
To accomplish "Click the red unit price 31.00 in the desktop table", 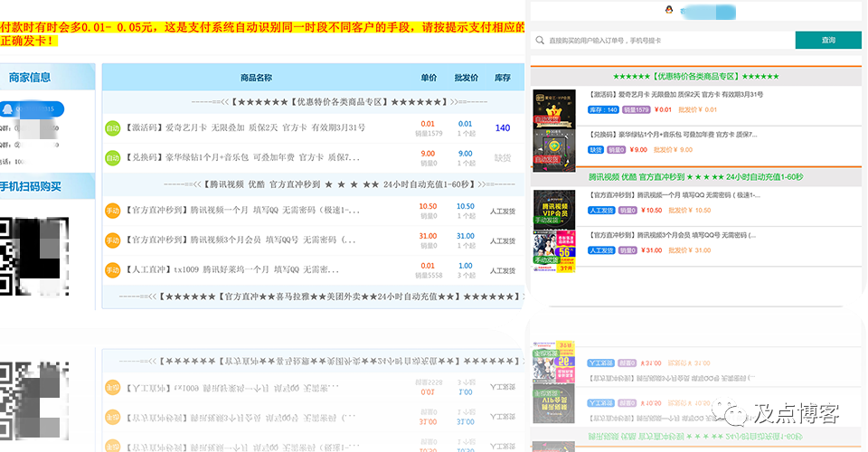I will [x=428, y=236].
